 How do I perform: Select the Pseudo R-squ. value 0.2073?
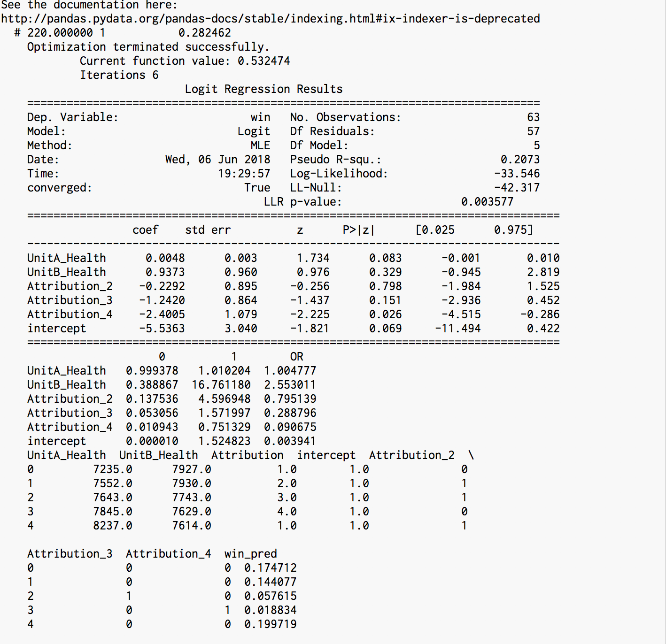(x=519, y=159)
